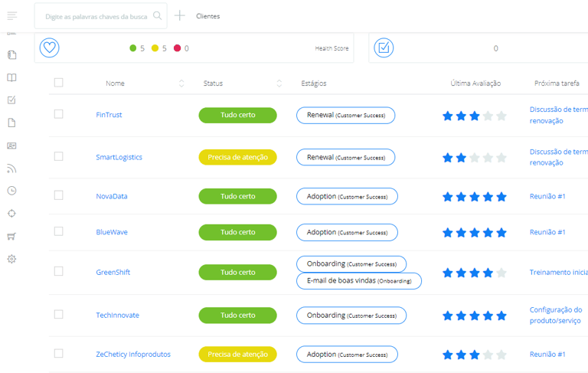The width and height of the screenshot is (588, 373).
Task: Open the FinTrust client link
Action: tap(109, 115)
